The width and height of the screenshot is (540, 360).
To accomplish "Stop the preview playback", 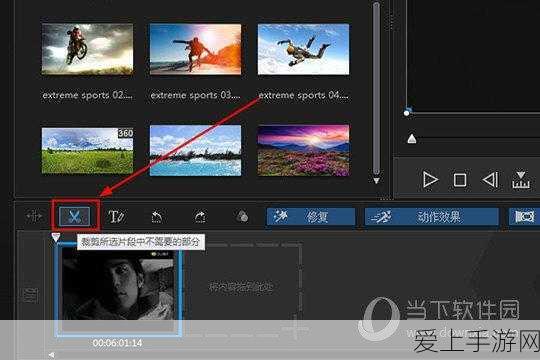I will [x=460, y=180].
